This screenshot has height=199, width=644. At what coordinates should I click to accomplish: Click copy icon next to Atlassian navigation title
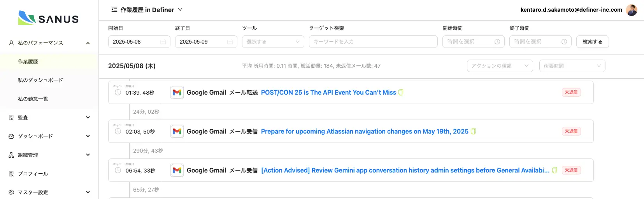coord(473,131)
